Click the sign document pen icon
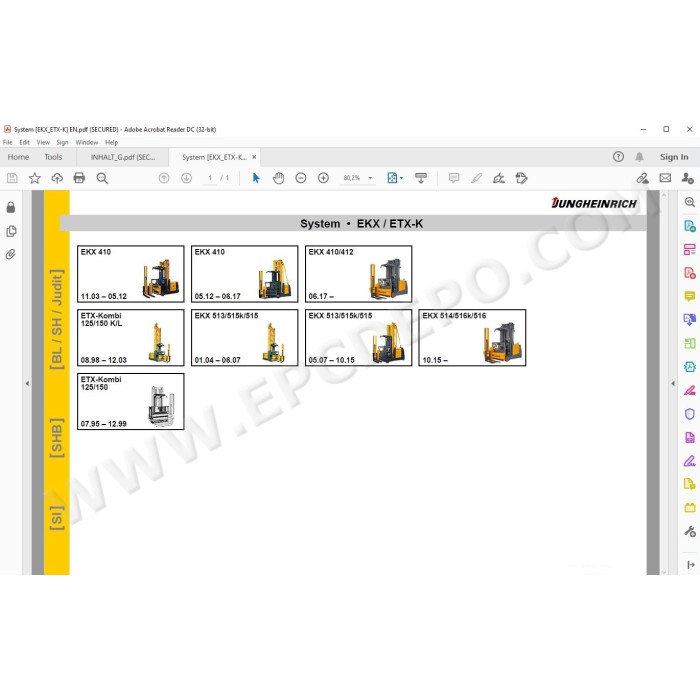This screenshot has height=700, width=700. (499, 178)
